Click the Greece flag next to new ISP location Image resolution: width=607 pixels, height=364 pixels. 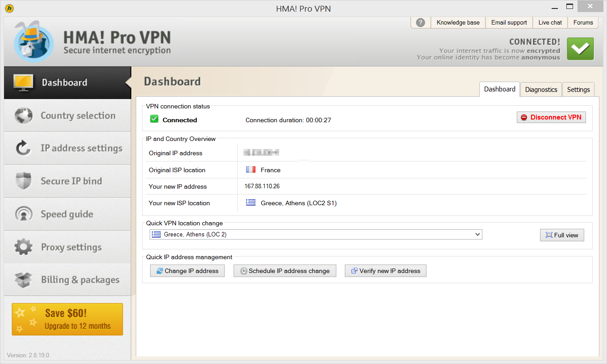coord(251,203)
